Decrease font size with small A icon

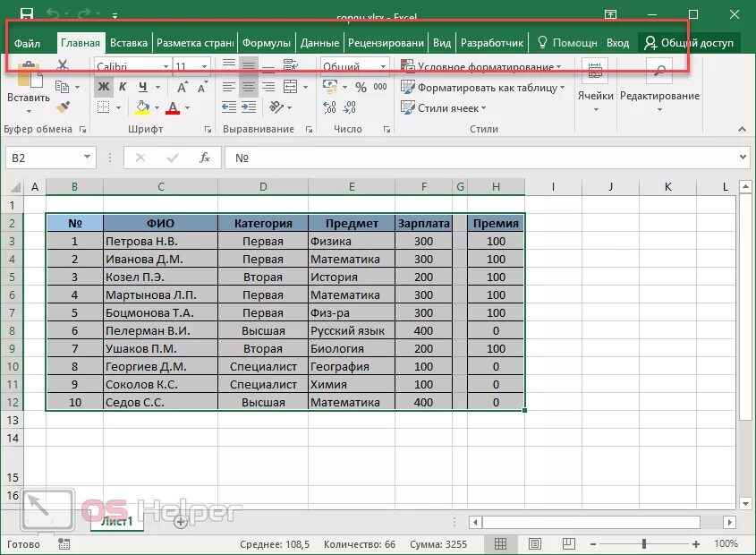coord(202,88)
